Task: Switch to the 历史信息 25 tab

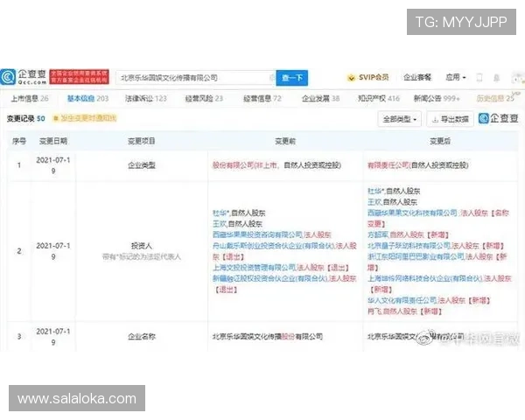Action: (x=495, y=99)
